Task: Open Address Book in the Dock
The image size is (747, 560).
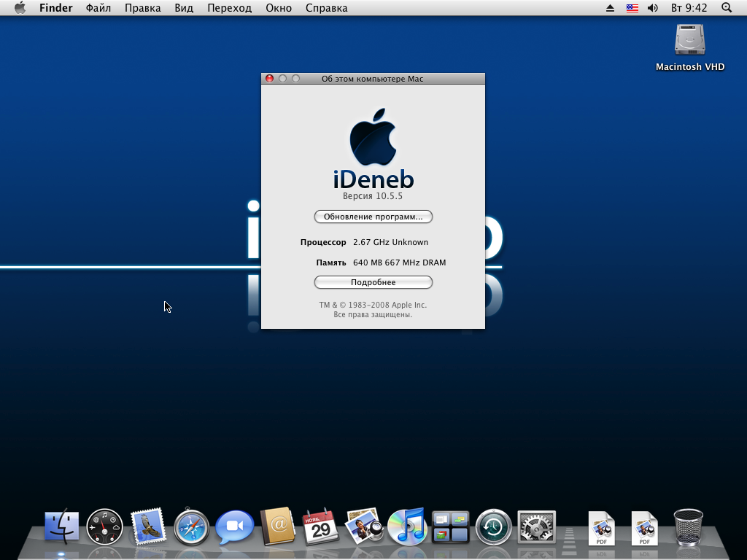Action: (277, 526)
